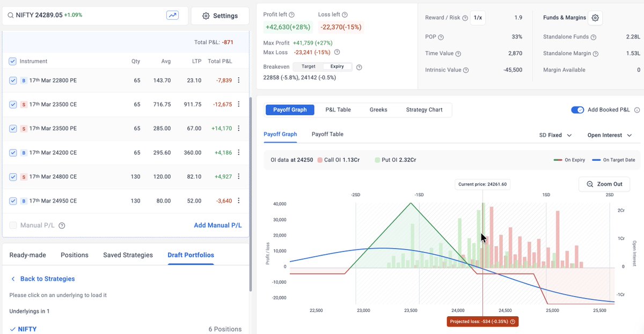Open Funds & Margins gear settings
The width and height of the screenshot is (644, 334).
tap(595, 18)
